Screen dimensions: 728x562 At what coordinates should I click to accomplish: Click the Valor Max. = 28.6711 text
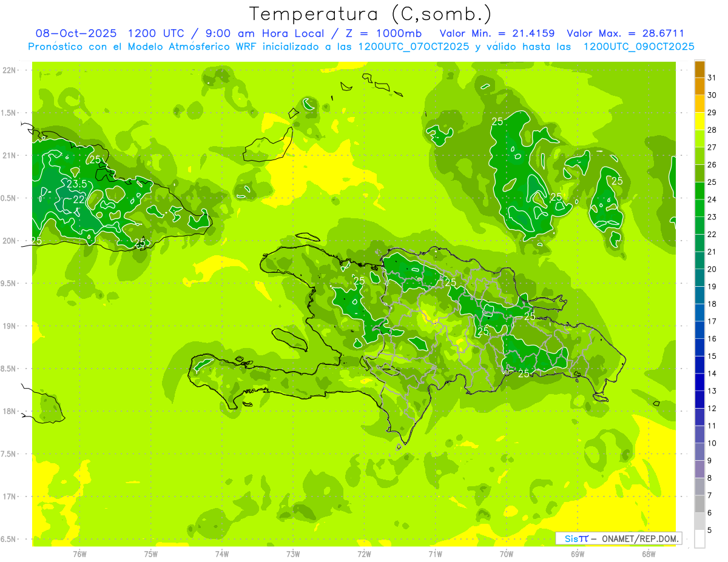(x=625, y=33)
